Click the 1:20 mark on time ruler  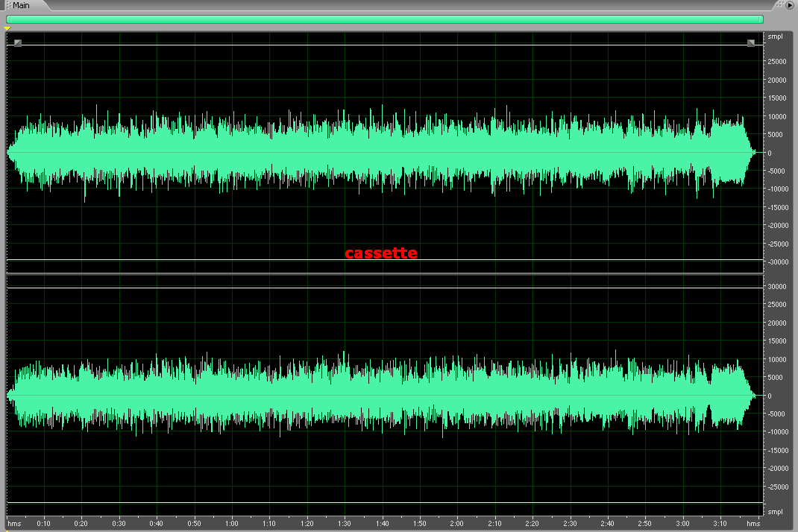pos(307,523)
